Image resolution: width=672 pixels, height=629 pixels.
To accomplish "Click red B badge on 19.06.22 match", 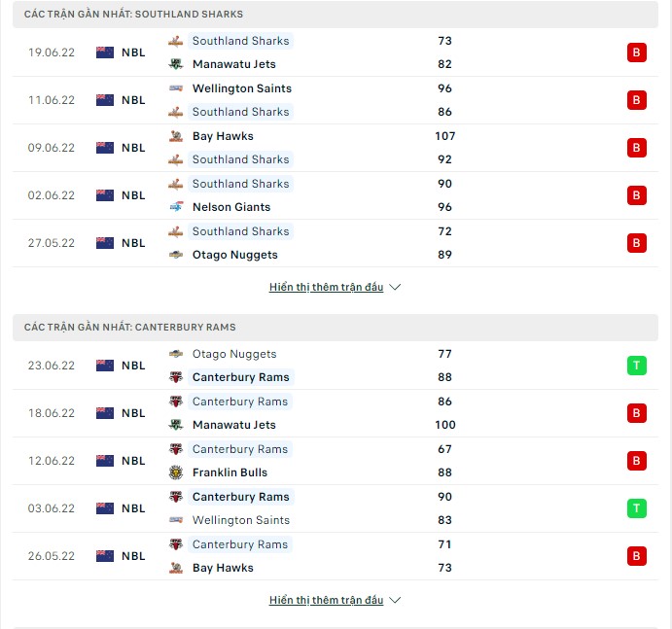I will (636, 52).
